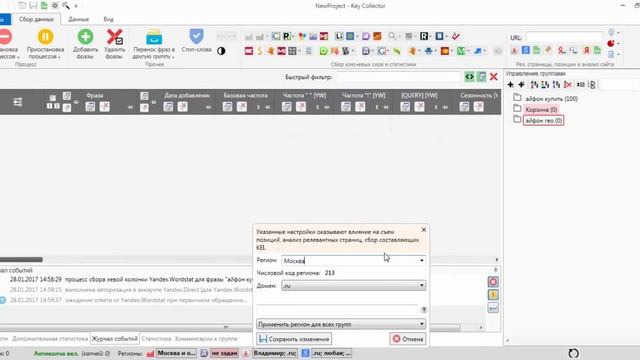This screenshot has width=640, height=360.
Task: Click the Отмена button in dialog
Action: [408, 339]
